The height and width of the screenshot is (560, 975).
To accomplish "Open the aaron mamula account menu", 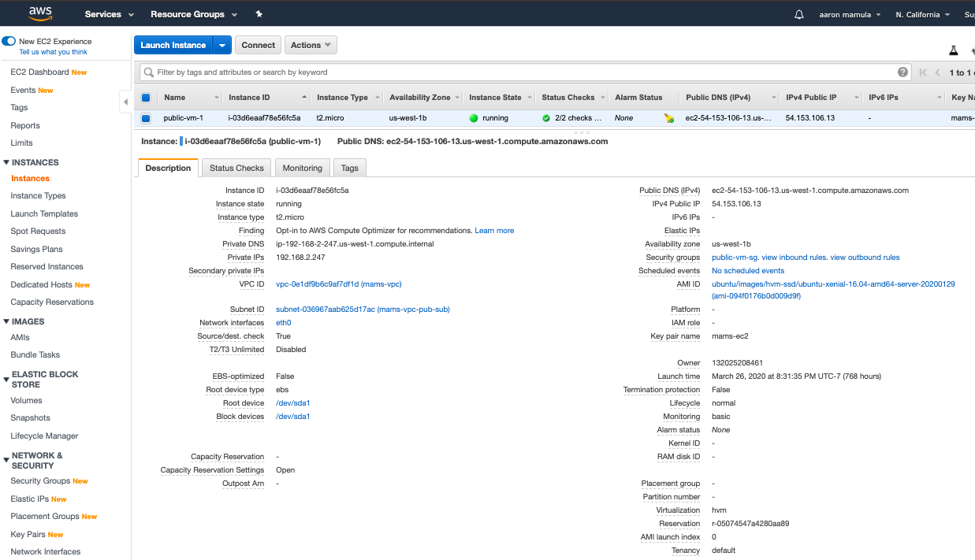I will pos(850,14).
